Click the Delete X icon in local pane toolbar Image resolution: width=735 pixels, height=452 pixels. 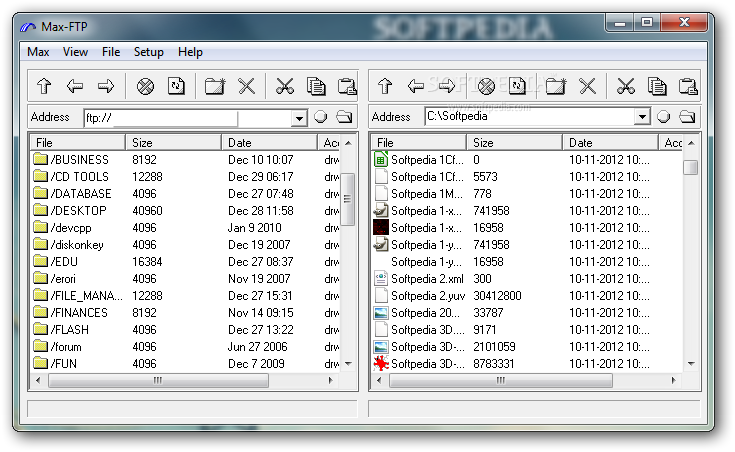[587, 86]
